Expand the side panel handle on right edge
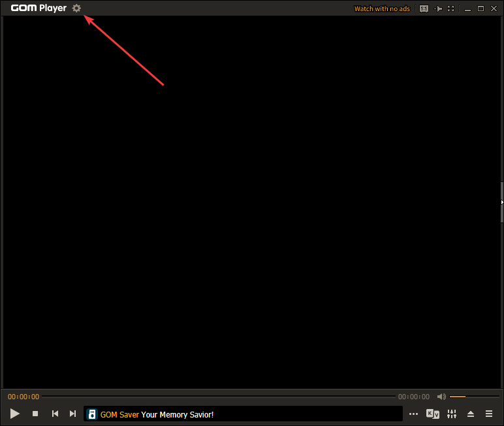 point(502,202)
